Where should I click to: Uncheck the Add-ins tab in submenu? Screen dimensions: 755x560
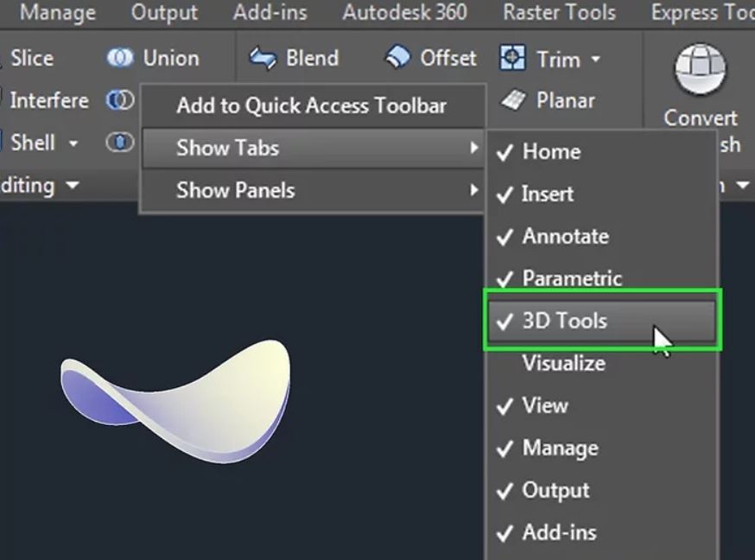(602, 532)
